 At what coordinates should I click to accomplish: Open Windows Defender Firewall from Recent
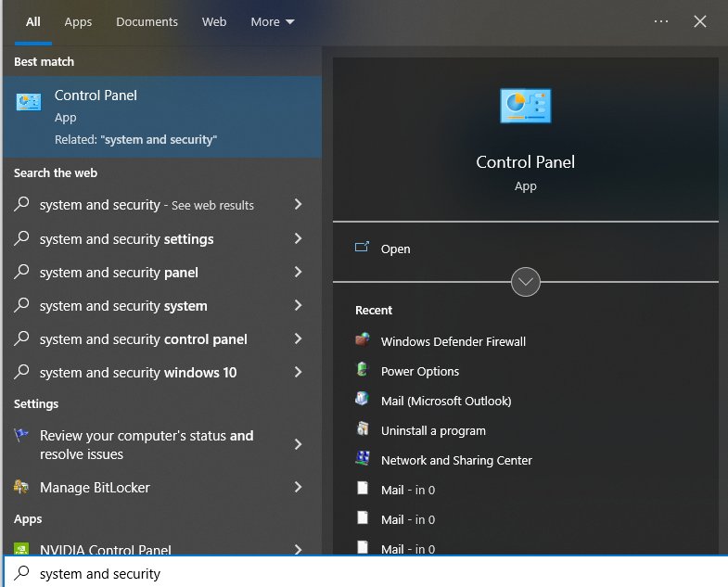pos(453,341)
